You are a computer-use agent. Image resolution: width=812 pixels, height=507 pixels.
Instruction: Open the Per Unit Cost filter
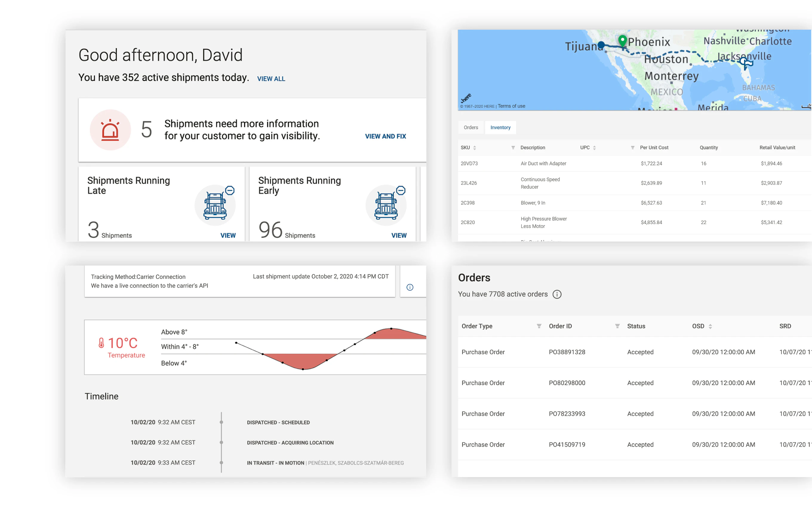(x=633, y=148)
